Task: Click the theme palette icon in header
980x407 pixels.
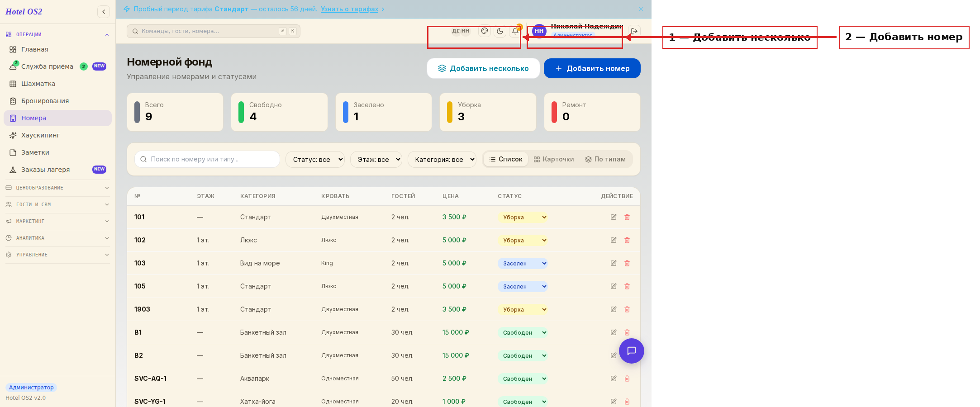Action: tap(485, 31)
